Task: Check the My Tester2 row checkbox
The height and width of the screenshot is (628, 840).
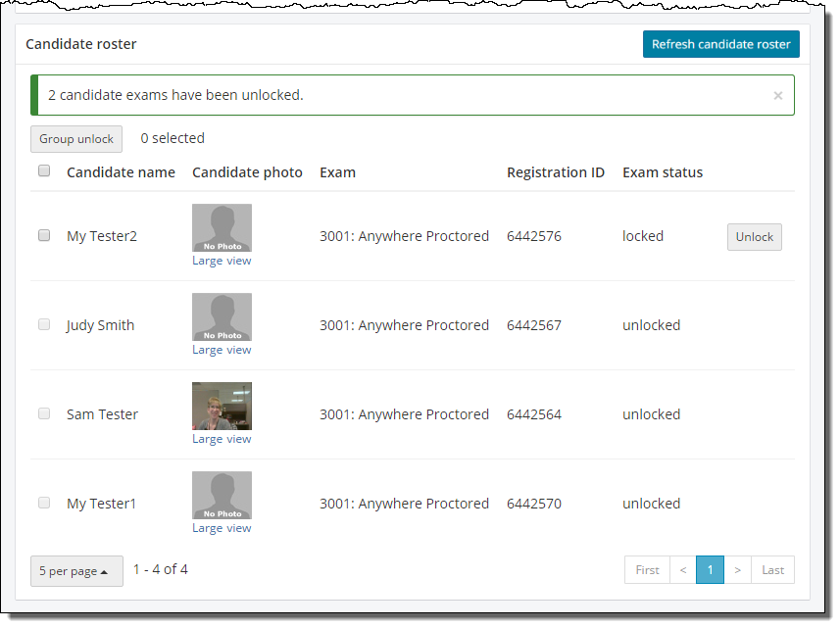Action: pos(44,235)
